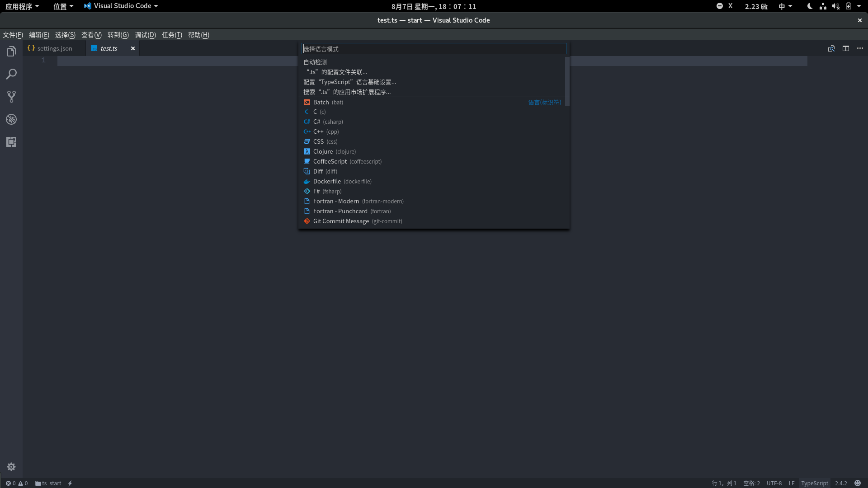Open the Explorer view in the activity bar
Screen dimensions: 868x488
tap(11, 52)
